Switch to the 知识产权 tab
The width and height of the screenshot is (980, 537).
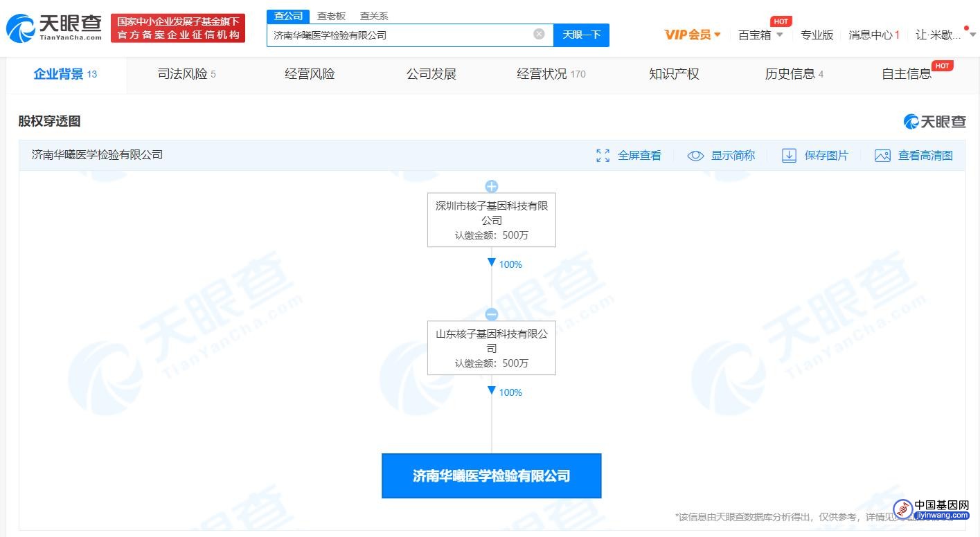tap(674, 74)
